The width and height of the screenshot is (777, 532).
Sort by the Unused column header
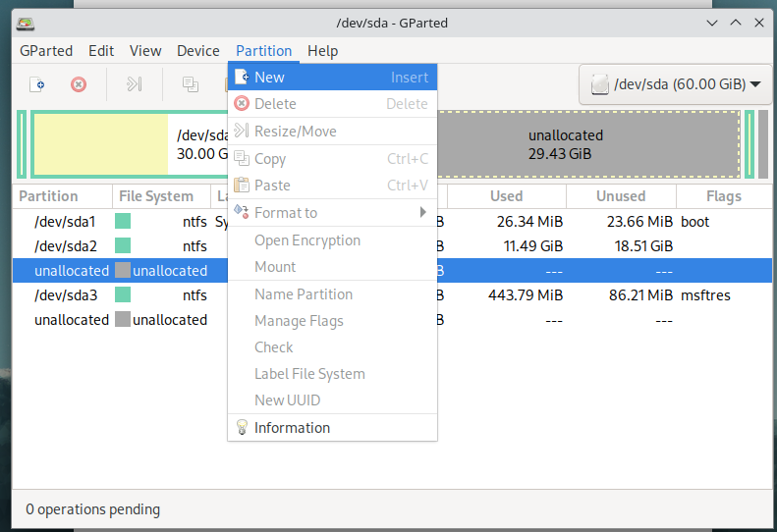621,196
